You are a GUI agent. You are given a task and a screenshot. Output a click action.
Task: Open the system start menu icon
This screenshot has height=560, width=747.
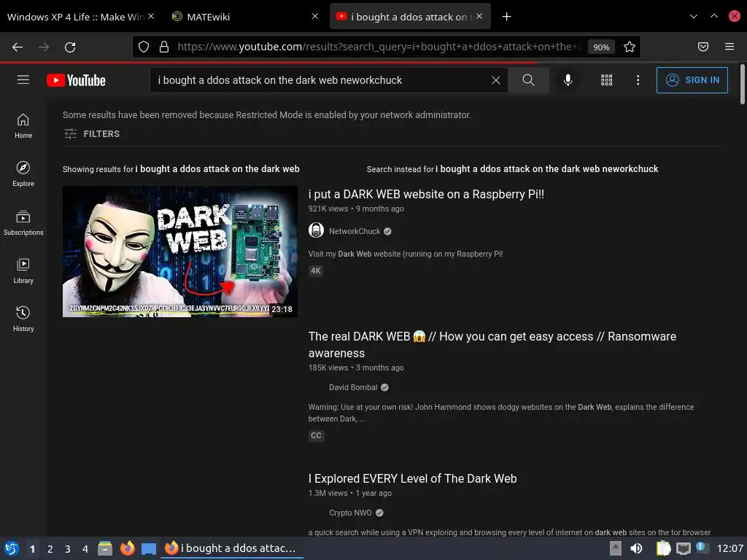pos(12,548)
